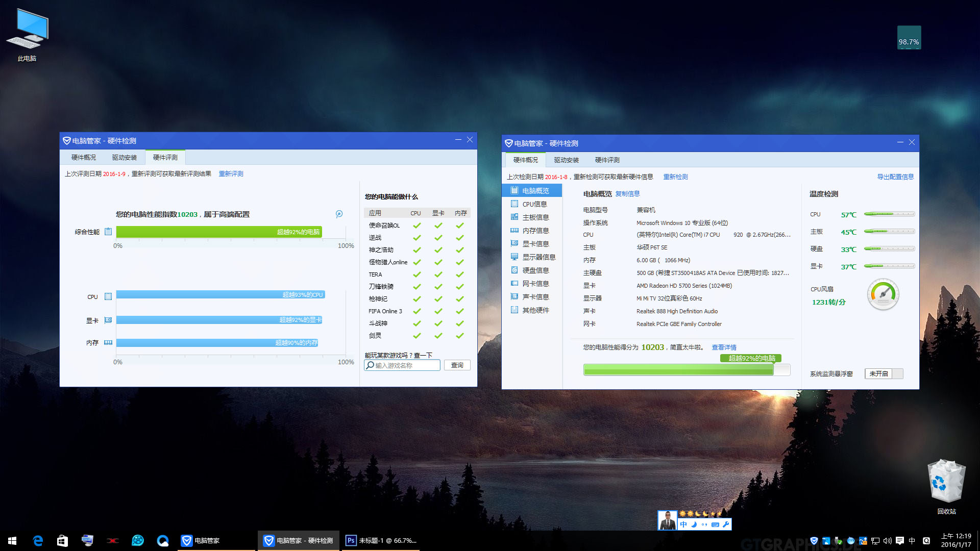Viewport: 980px width, 551px height.
Task: Click the 超越93%的CPU bar
Action: (220, 294)
